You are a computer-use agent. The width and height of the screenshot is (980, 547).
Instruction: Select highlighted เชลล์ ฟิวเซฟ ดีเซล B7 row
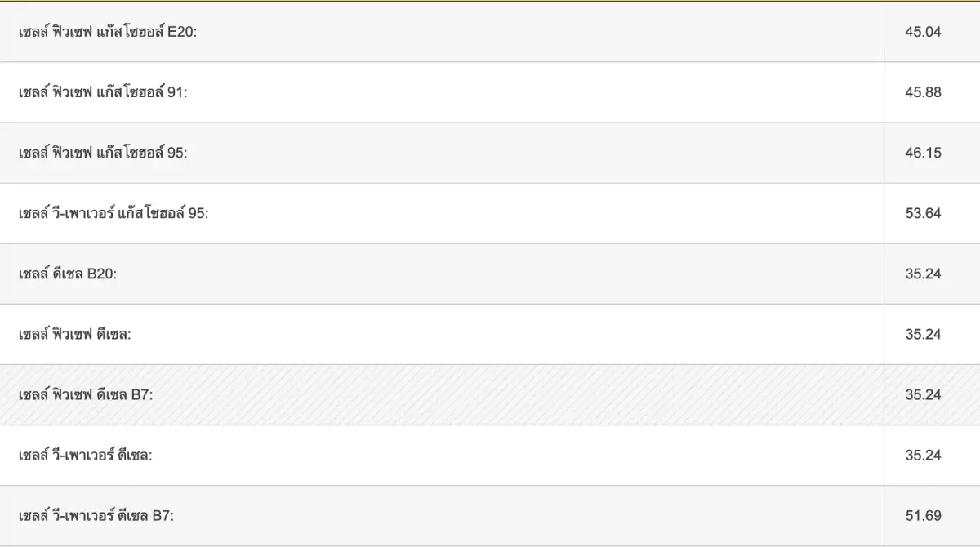point(490,394)
